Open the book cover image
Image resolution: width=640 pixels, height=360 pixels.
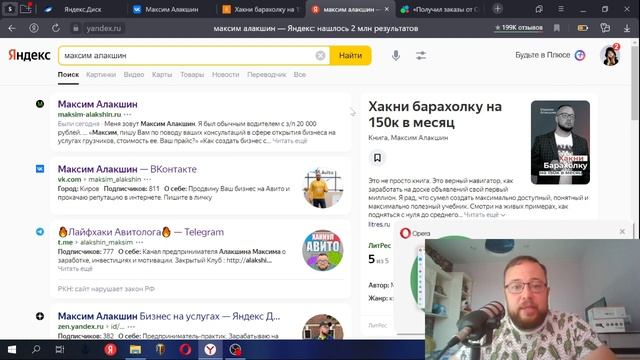(560, 142)
